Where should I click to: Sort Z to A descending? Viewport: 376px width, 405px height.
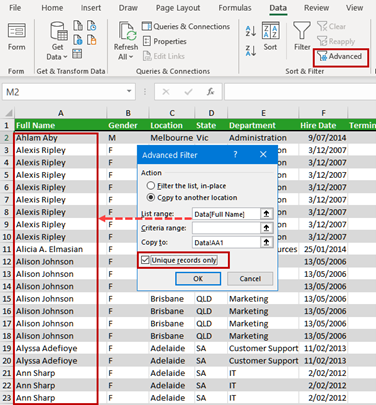coord(251,51)
